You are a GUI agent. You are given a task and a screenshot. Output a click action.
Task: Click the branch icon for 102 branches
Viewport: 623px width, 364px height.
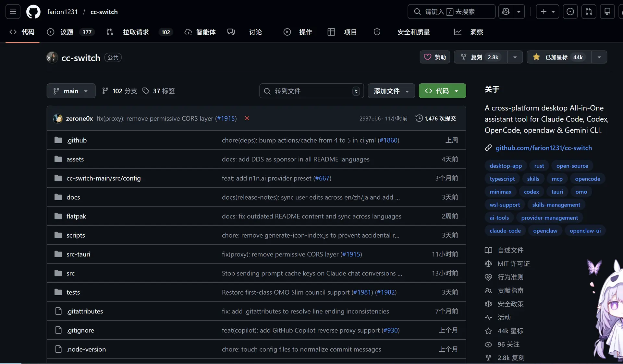click(105, 91)
